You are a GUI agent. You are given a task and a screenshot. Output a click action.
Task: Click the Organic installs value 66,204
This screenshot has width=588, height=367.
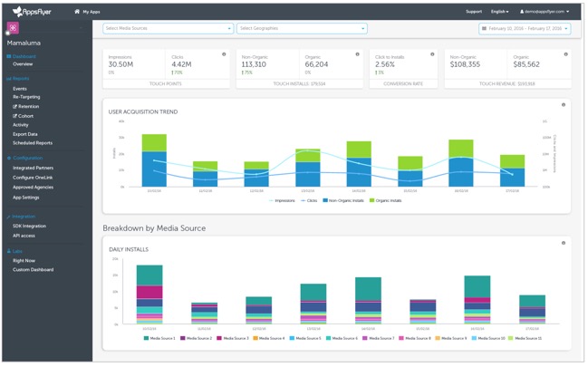click(x=316, y=64)
